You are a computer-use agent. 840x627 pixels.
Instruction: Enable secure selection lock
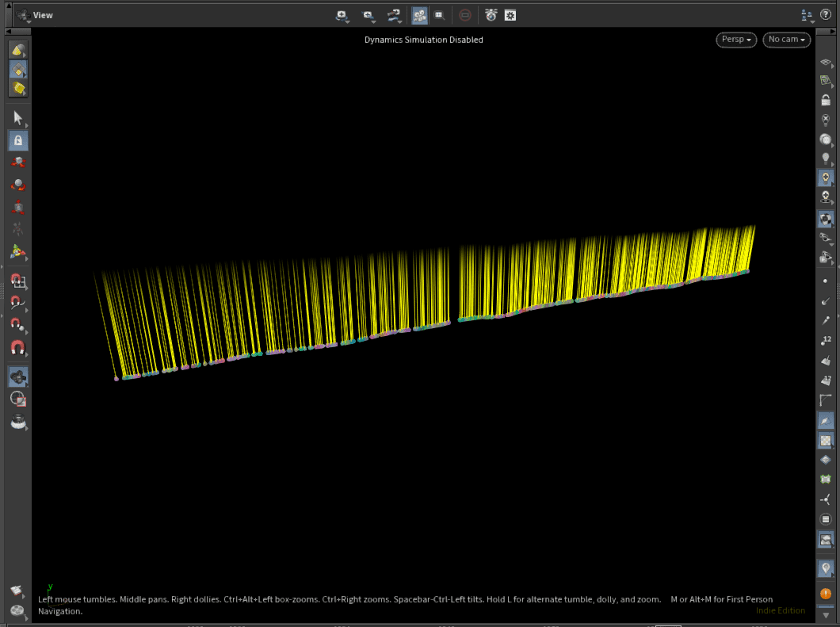coord(17,140)
